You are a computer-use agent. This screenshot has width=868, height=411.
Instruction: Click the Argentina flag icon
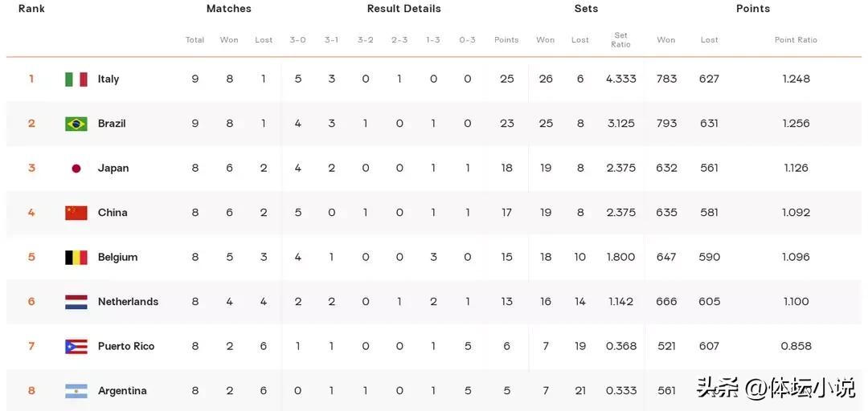pyautogui.click(x=76, y=391)
